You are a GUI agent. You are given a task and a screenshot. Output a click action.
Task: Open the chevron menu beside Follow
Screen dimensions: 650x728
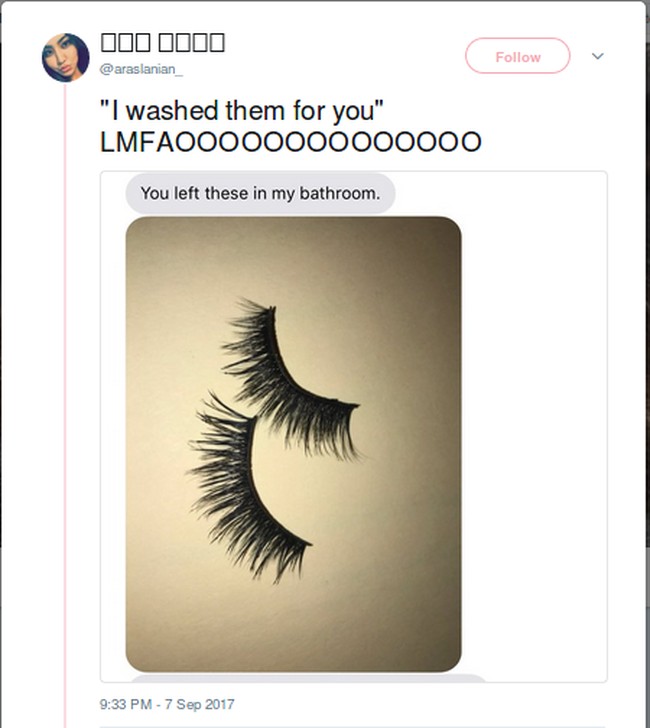598,56
